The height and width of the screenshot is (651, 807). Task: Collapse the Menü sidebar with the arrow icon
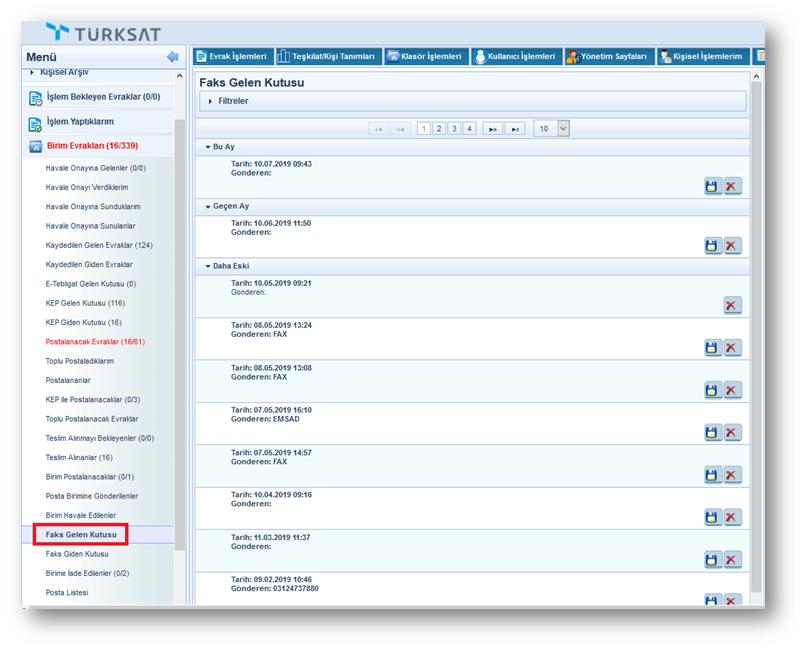pos(172,58)
